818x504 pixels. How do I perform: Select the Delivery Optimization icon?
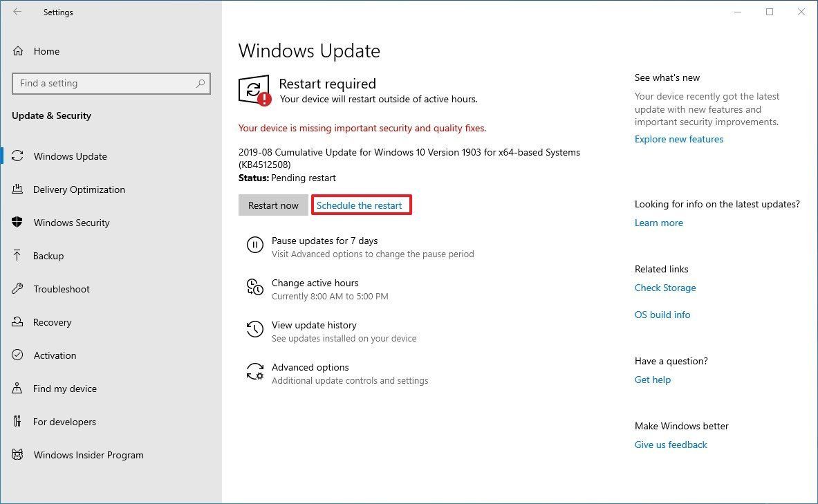tap(17, 189)
